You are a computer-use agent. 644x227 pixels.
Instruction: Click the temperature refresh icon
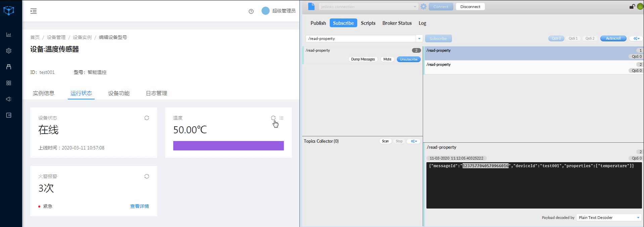click(273, 118)
